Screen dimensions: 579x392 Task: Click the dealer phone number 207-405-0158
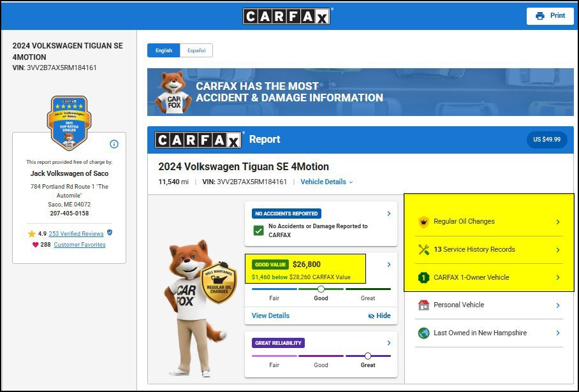point(70,214)
